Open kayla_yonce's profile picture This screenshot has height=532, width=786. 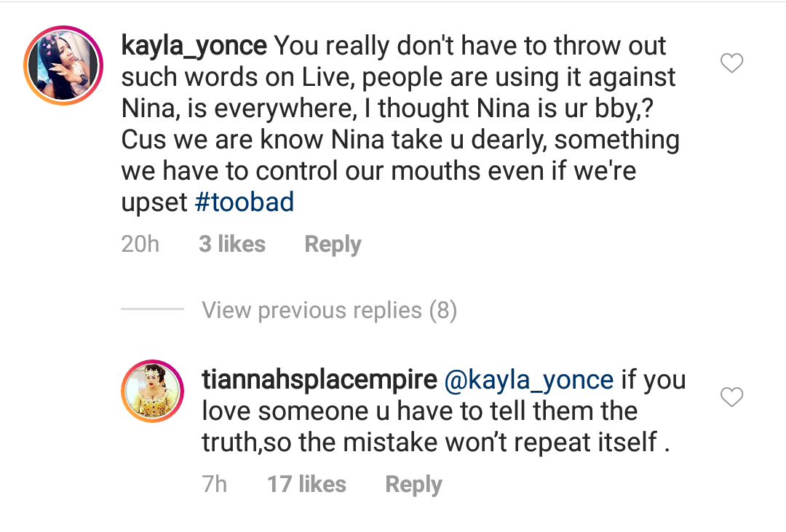point(64,65)
